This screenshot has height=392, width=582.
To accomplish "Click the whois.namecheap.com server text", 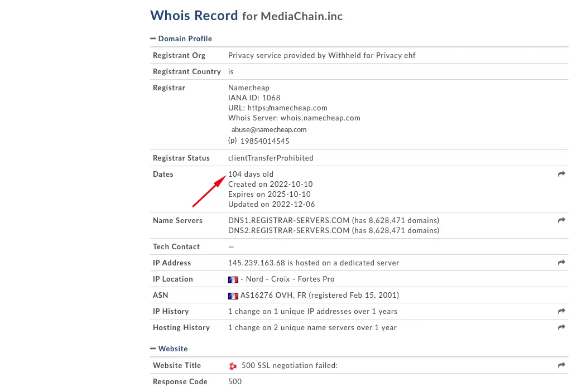I will pyautogui.click(x=320, y=118).
